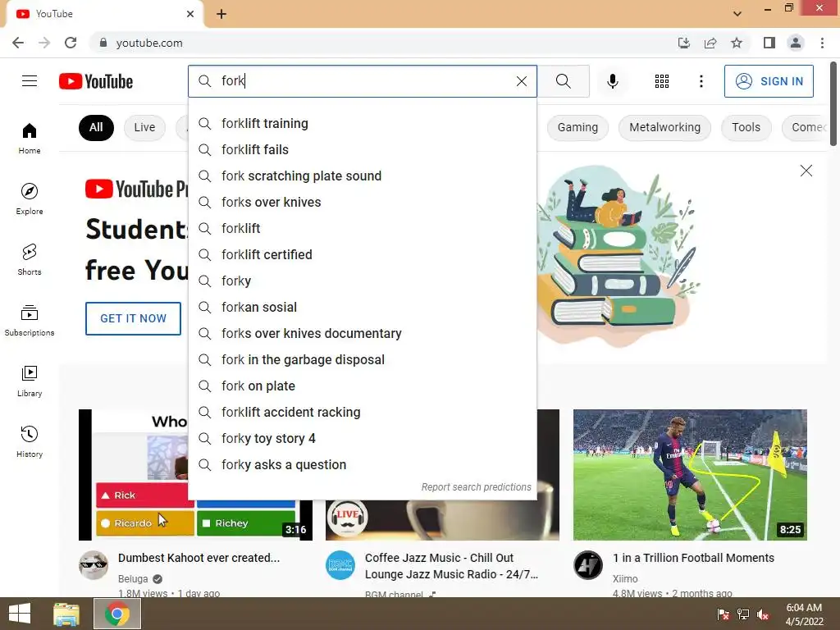Screen dimensions: 840x630
Task: Choose suggestion fork on plate
Action: (363, 386)
